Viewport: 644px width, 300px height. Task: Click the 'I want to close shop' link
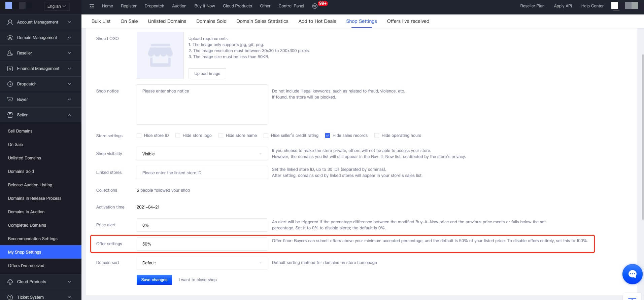tap(198, 280)
